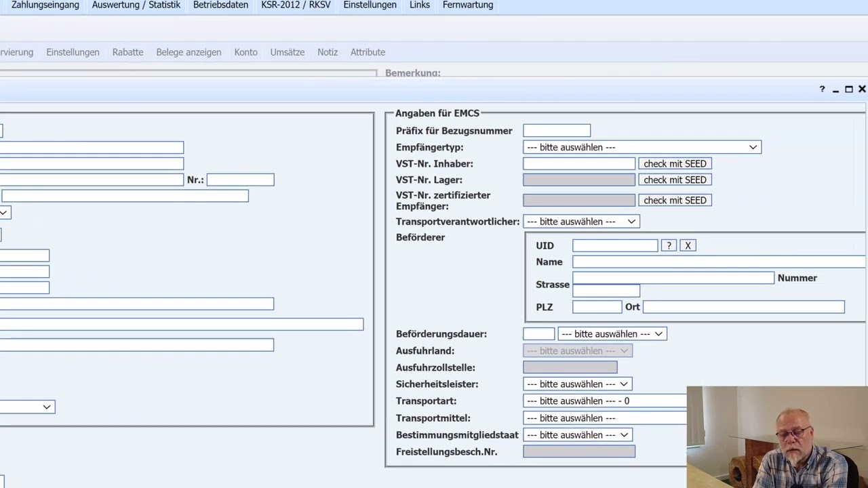This screenshot has width=868, height=488.
Task: Expand the Bestimmungsmitgliedstaat dropdown
Action: (x=578, y=434)
